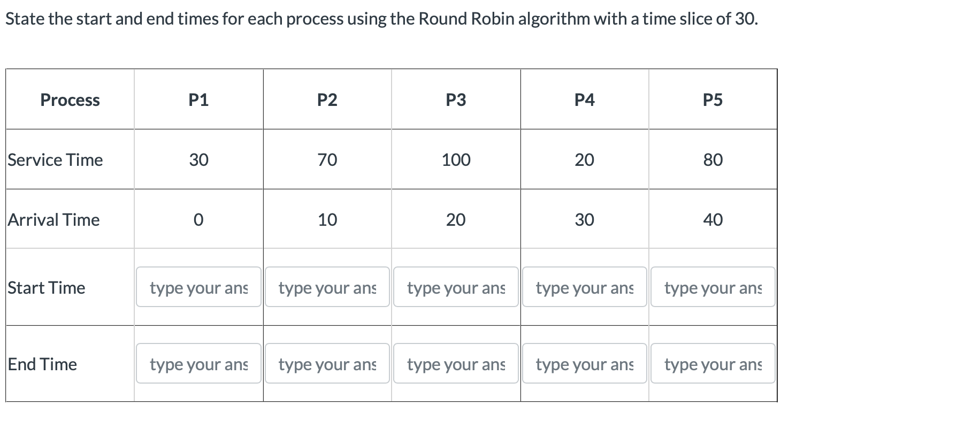Select the Arrival Time value 0 for P1
The width and height of the screenshot is (980, 428).
pos(198,219)
